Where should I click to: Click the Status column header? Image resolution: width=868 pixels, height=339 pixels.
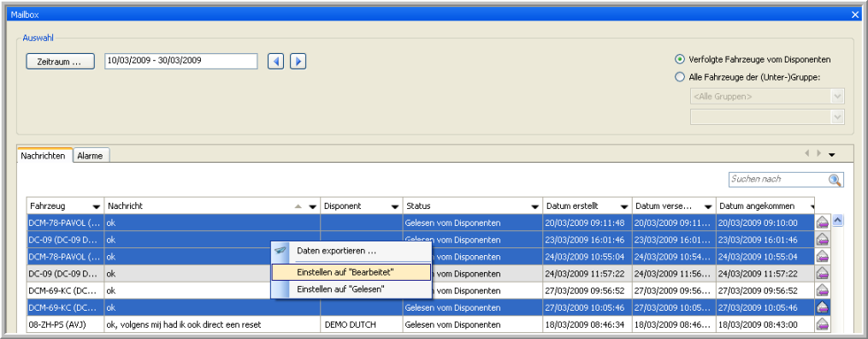(473, 206)
